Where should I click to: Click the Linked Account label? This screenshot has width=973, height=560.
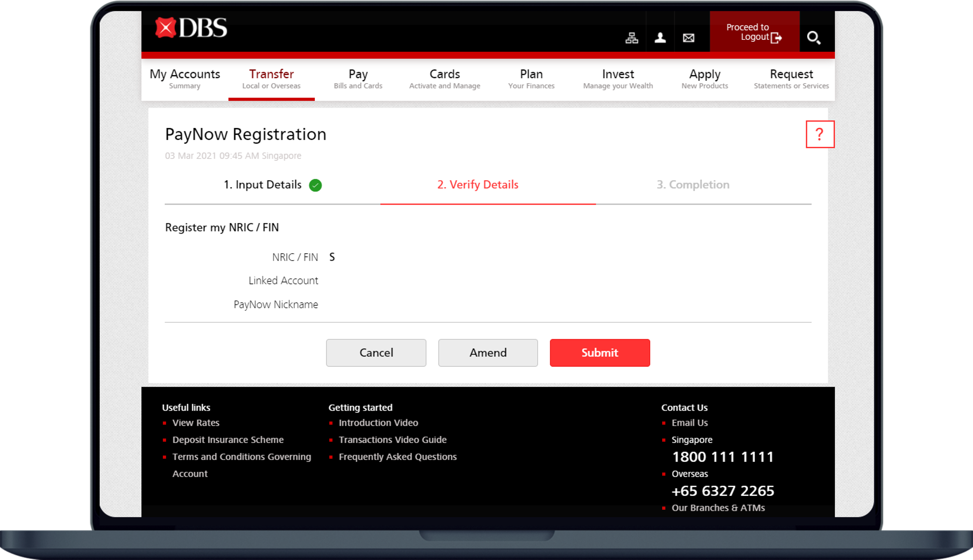pos(283,281)
